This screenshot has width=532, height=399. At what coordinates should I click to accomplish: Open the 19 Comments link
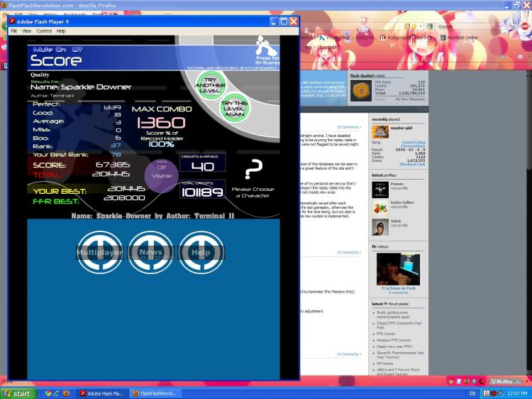click(348, 253)
